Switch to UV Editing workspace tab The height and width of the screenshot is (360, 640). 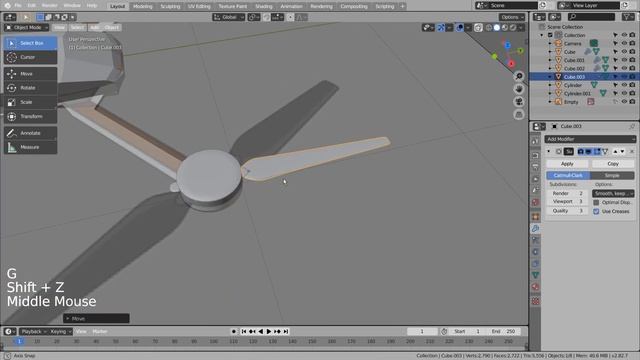coord(199,6)
